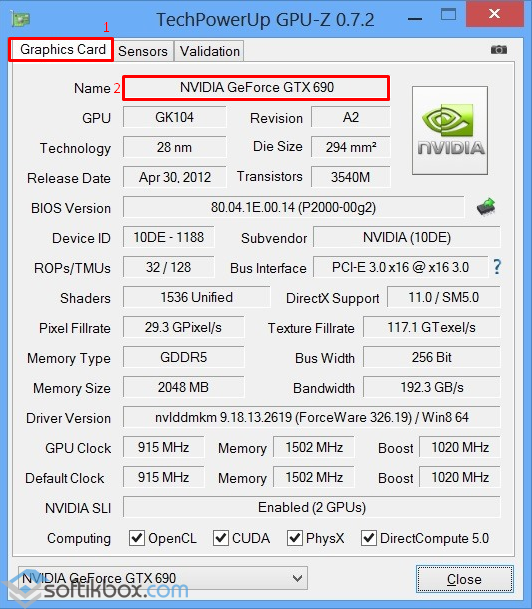
Task: Switch to the Sensors tab
Action: click(143, 51)
